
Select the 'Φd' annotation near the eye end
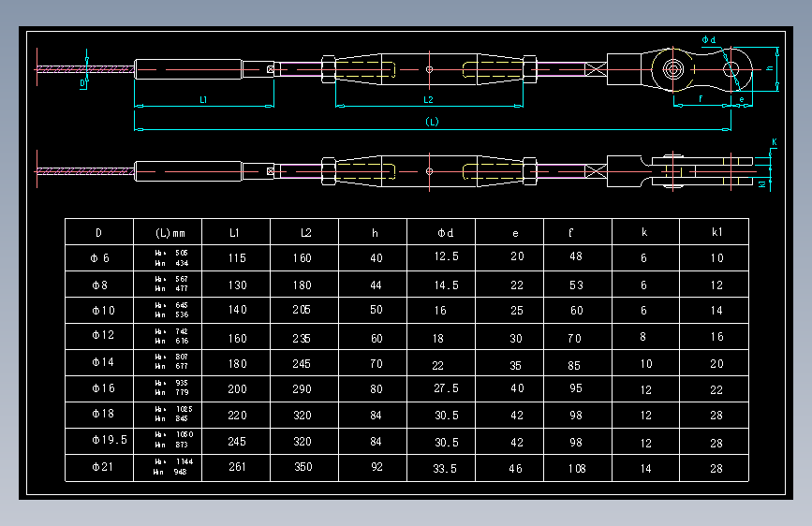tap(709, 40)
